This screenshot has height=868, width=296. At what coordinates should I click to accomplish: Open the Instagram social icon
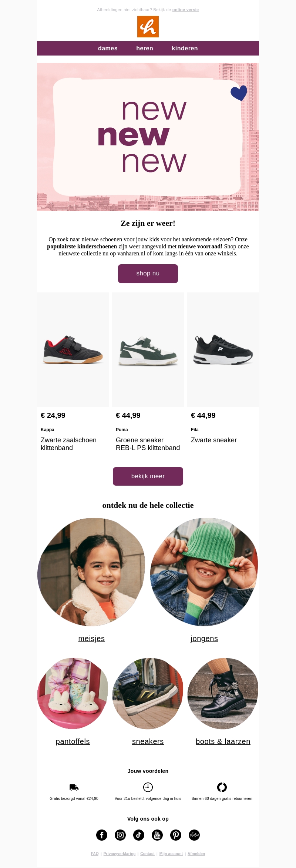[120, 835]
